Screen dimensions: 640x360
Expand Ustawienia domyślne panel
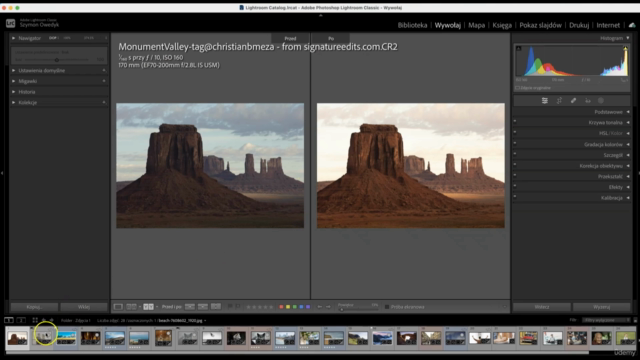pos(13,71)
